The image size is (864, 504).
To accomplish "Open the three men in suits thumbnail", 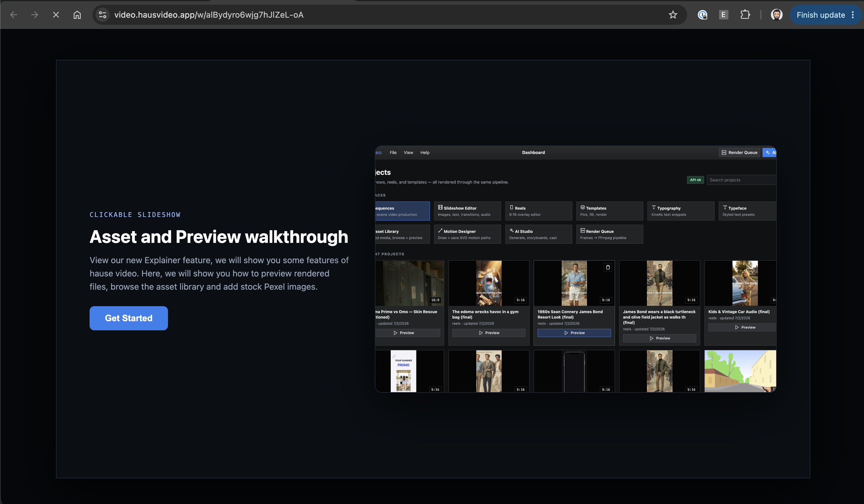I will 489,371.
